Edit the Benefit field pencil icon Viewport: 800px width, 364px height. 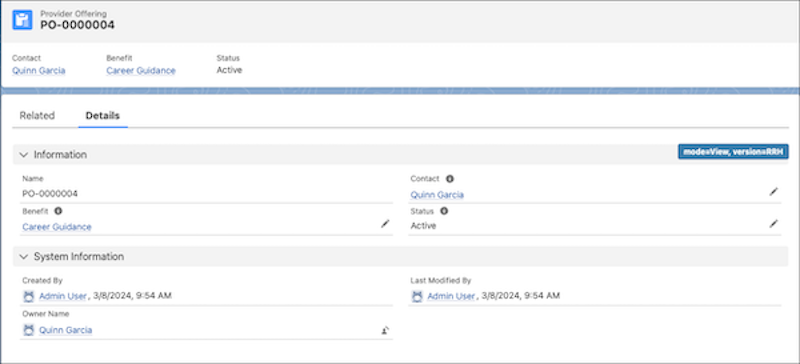tap(385, 224)
